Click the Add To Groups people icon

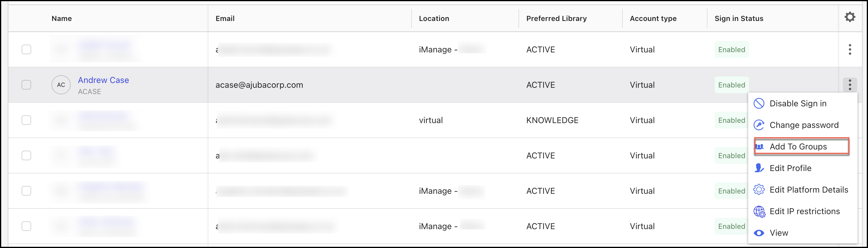[759, 146]
